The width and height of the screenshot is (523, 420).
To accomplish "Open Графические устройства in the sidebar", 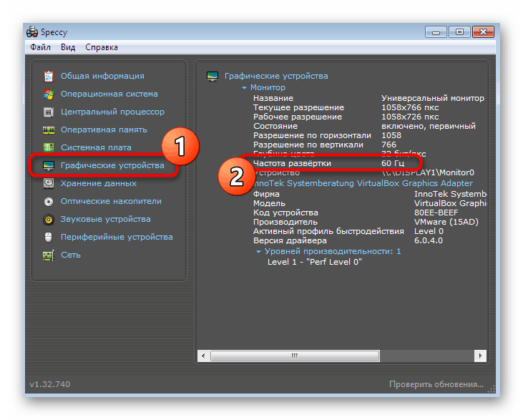I will (112, 165).
